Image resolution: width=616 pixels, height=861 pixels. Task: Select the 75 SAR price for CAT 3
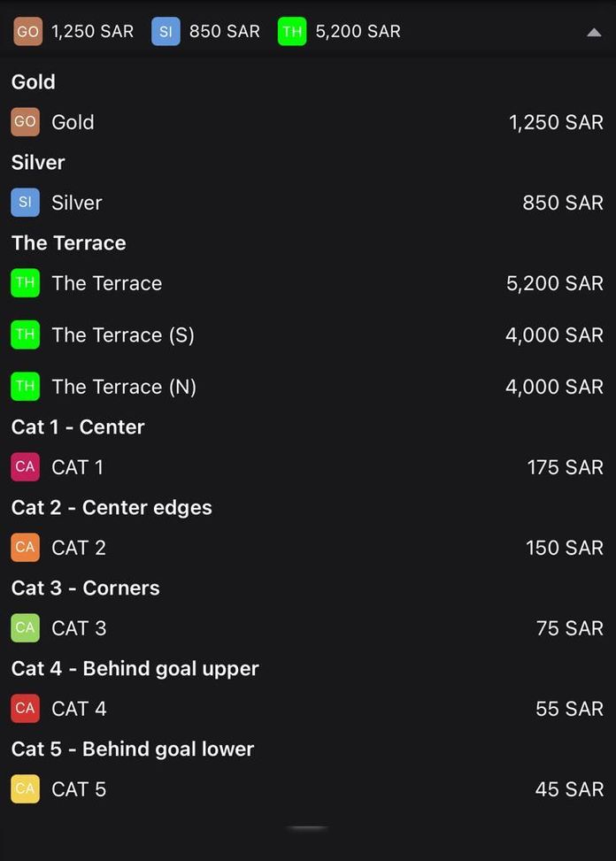pos(569,628)
